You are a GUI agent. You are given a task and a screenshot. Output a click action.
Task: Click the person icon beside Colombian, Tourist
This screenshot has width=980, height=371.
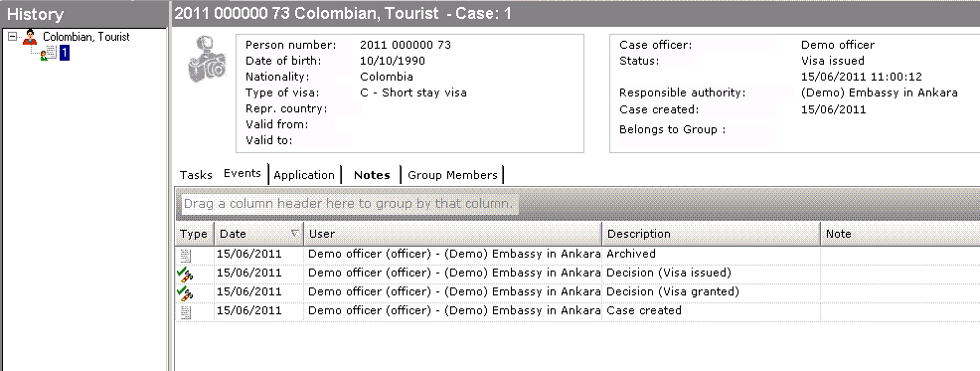tap(30, 37)
